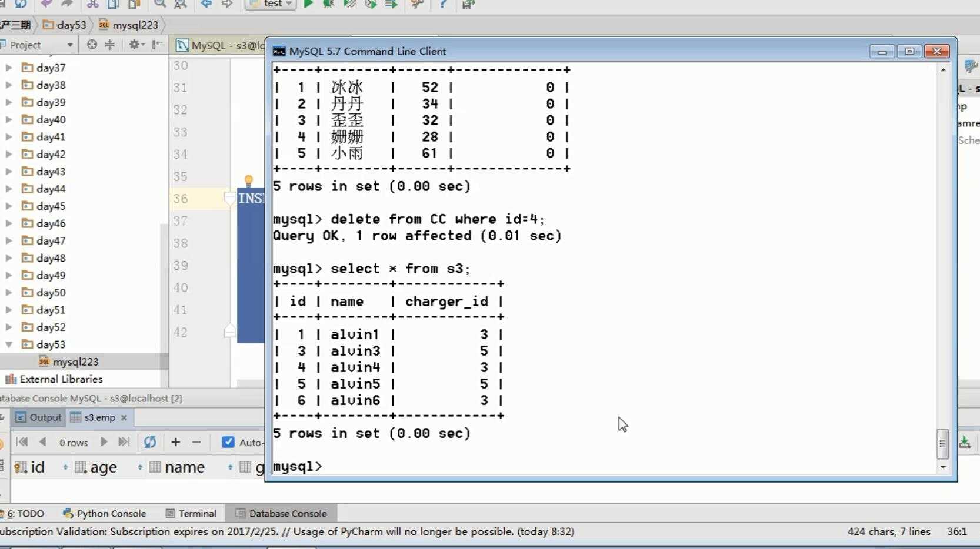The height and width of the screenshot is (549, 980).
Task: Click the Hide Project panel icon
Action: pos(157,45)
